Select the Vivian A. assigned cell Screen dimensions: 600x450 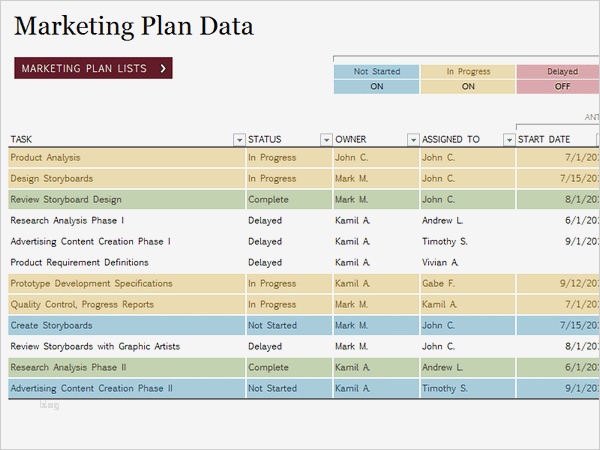pyautogui.click(x=441, y=262)
